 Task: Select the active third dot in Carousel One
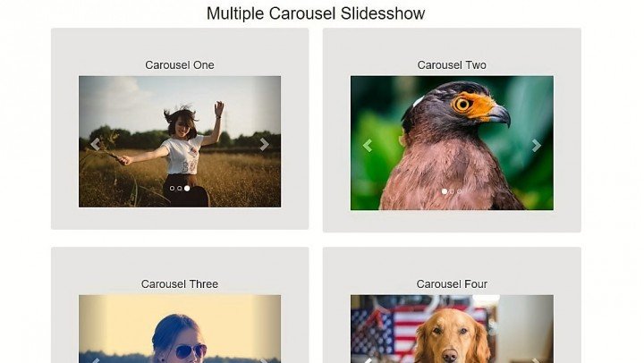(x=187, y=189)
